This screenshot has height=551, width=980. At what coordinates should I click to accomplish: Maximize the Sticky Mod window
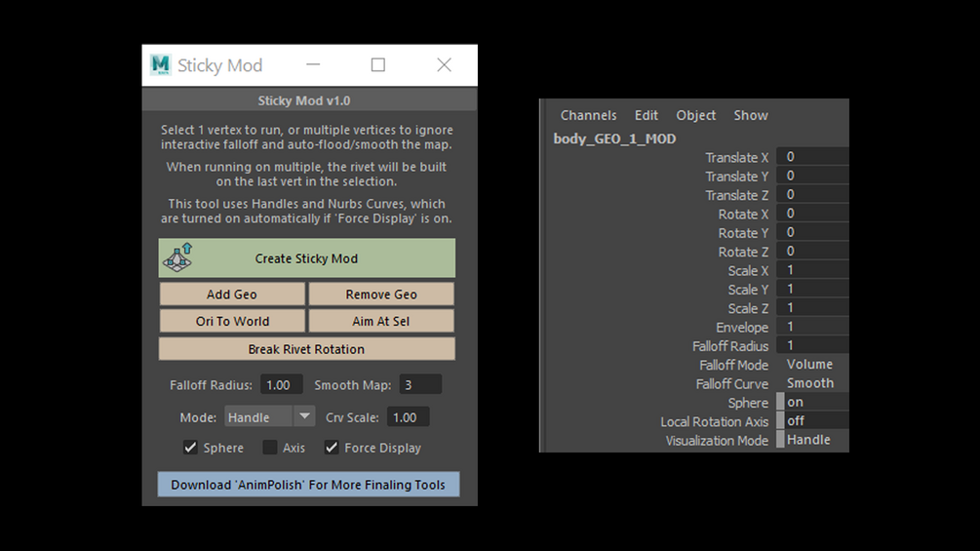(378, 65)
